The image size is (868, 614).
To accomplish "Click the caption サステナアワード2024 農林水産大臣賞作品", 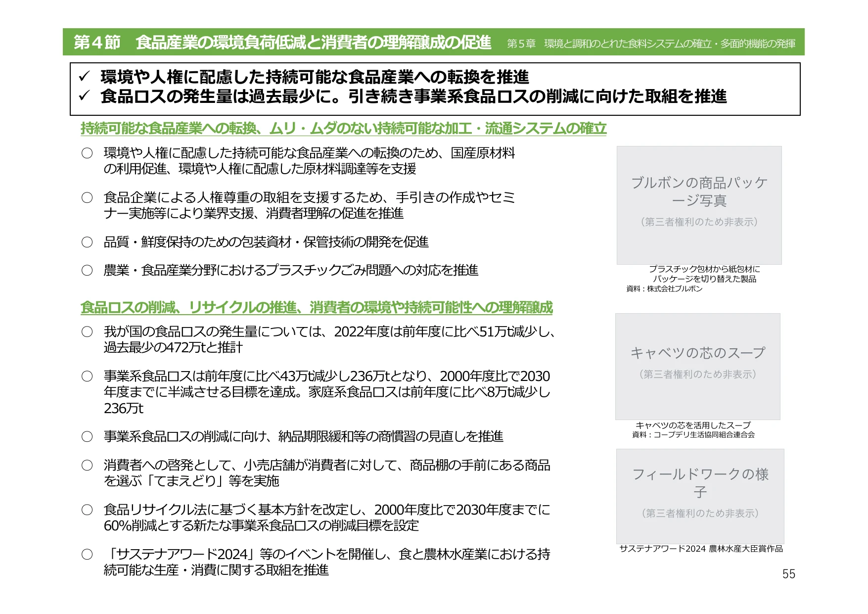I will click(x=701, y=549).
